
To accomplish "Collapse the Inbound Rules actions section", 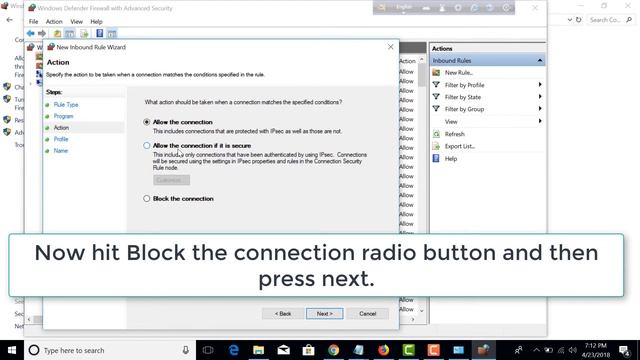I will click(540, 60).
